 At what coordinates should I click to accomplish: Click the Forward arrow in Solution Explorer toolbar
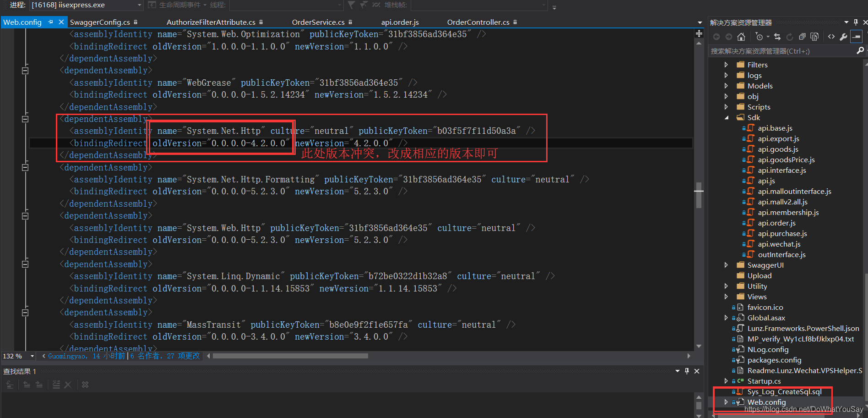[x=728, y=37]
